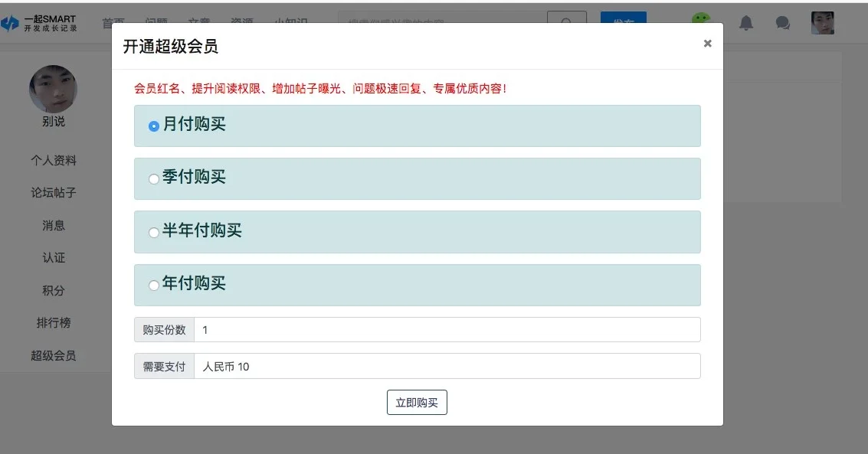The image size is (868, 454).
Task: Click the user avatar in top bar
Action: [822, 23]
